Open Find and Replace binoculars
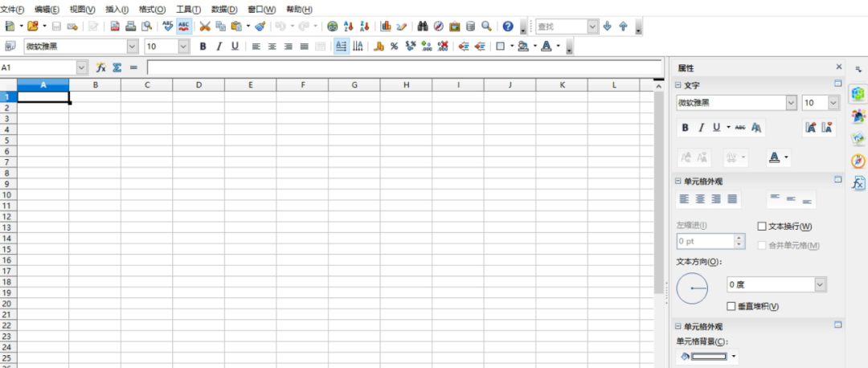 point(423,26)
